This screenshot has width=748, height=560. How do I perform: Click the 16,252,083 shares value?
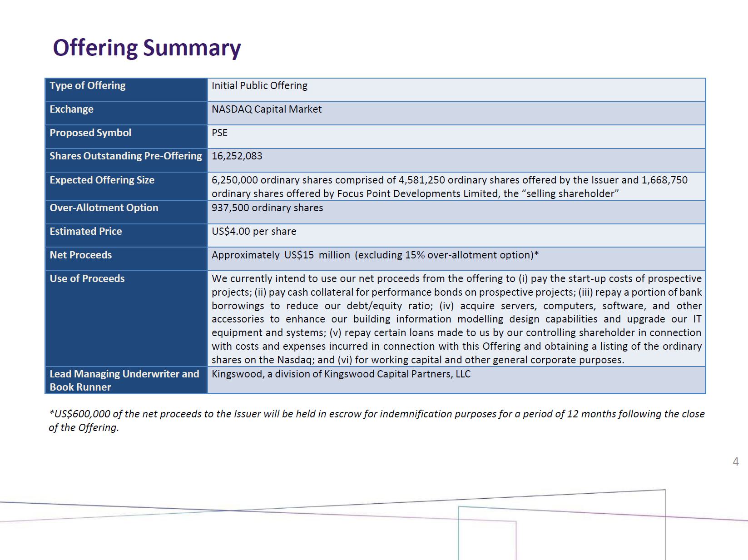click(237, 156)
